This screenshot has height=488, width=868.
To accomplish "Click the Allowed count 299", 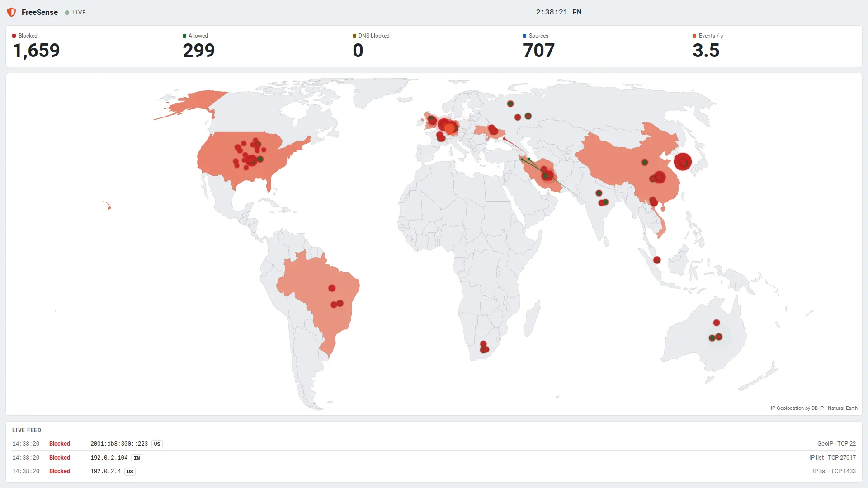I will point(198,50).
